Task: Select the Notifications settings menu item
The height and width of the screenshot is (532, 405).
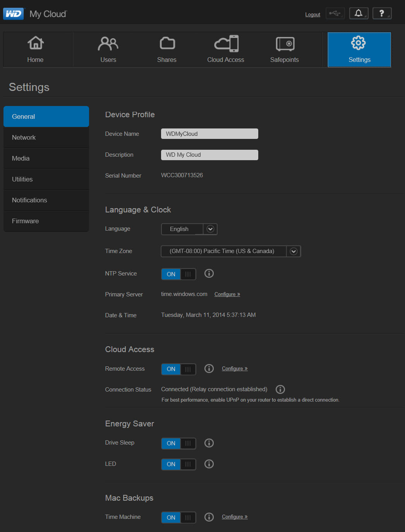Action: click(46, 200)
